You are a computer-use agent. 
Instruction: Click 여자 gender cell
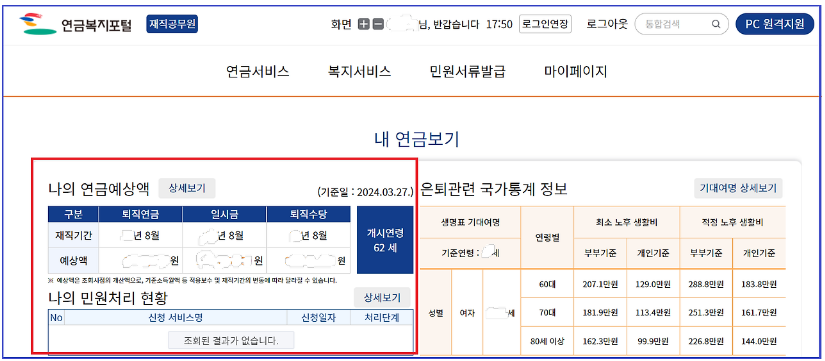point(467,313)
